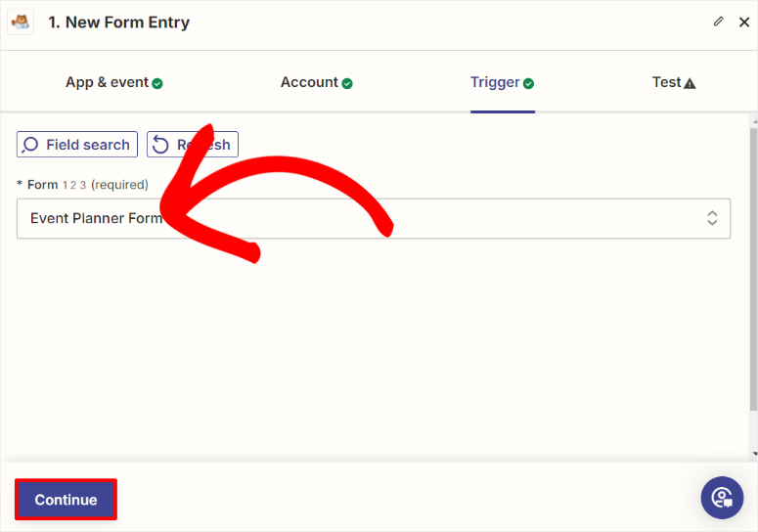Click the Continue button
The image size is (758, 532).
point(66,500)
